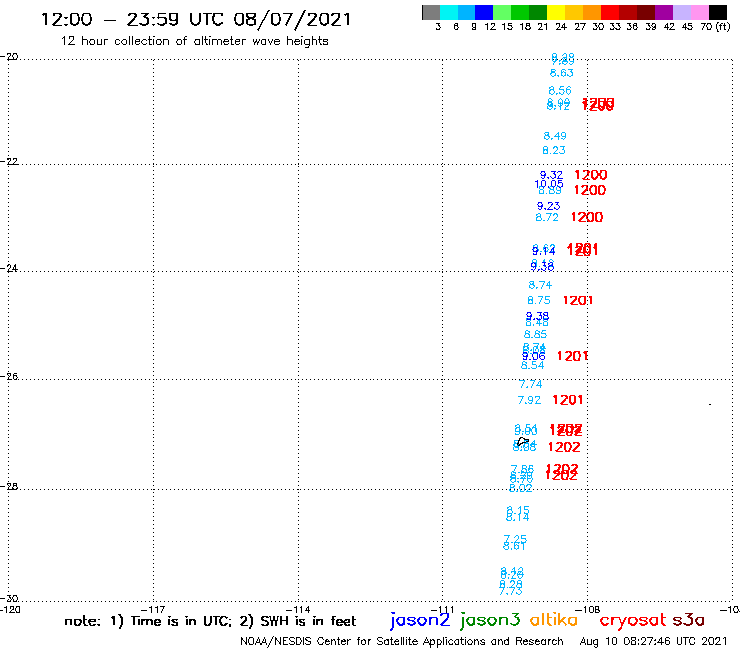The image size is (740, 650).
Task: Click '12 hour collection of altimeter wave heights' subtitle
Action: pyautogui.click(x=194, y=41)
